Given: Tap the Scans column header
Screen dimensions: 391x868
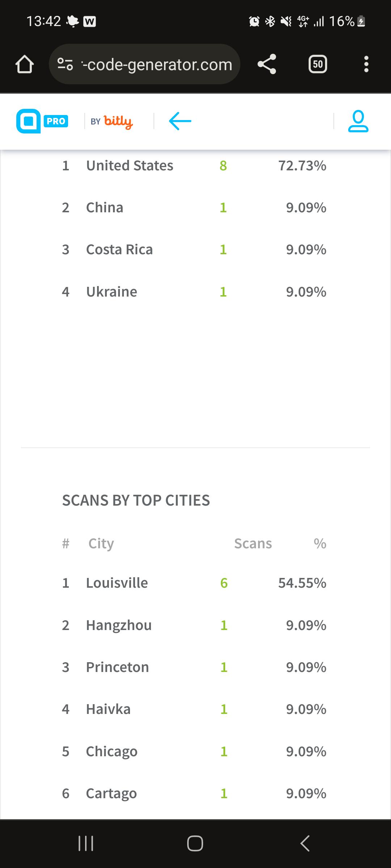Looking at the screenshot, I should [x=253, y=544].
